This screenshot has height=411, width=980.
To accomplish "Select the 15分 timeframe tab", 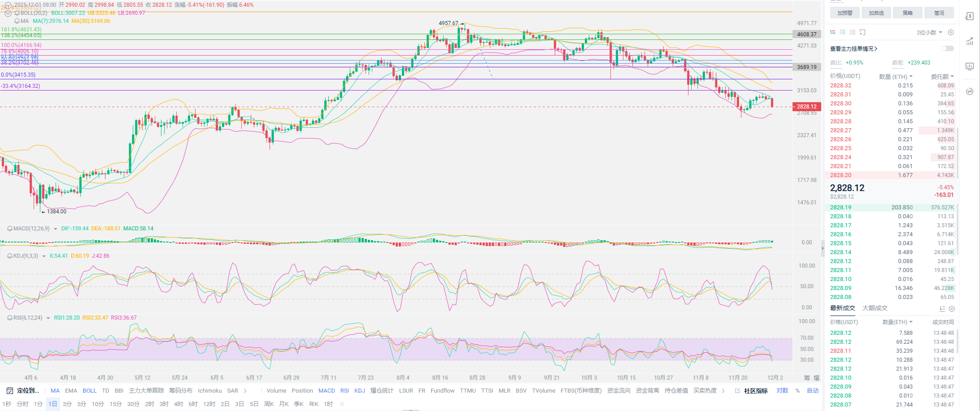I will (115, 404).
